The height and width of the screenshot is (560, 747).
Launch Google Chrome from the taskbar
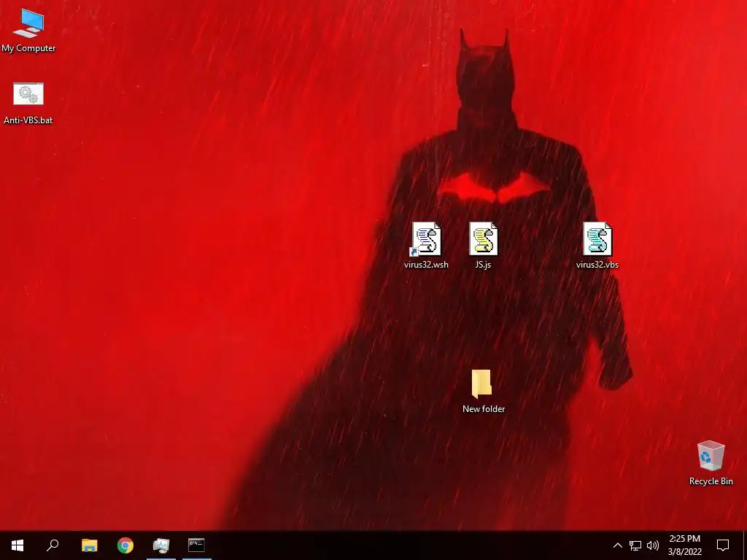click(x=125, y=545)
